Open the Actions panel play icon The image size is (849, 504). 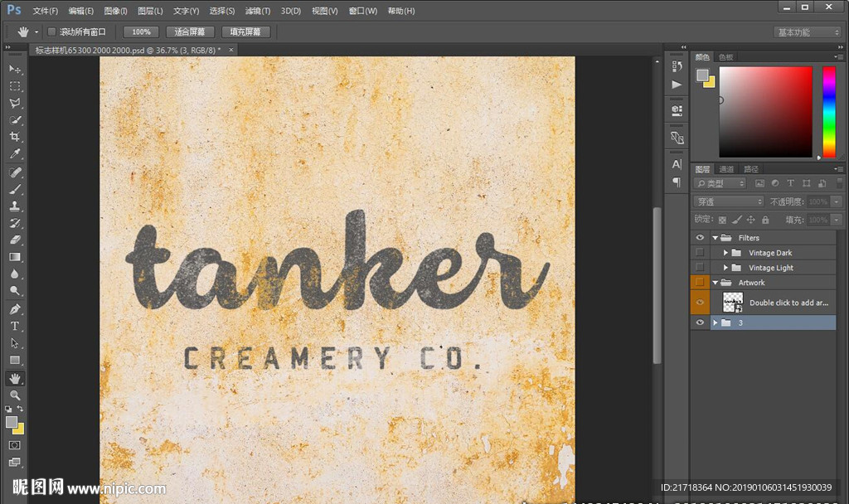coord(677,85)
